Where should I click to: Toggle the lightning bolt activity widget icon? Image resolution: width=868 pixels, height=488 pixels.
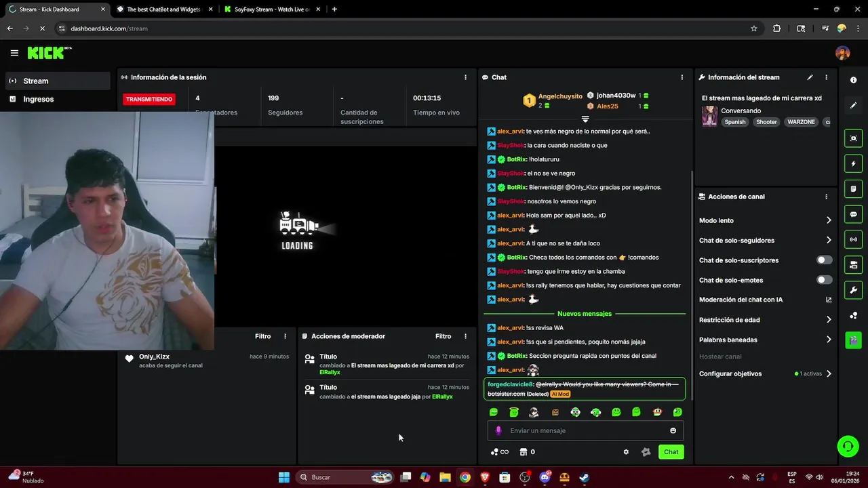(853, 164)
